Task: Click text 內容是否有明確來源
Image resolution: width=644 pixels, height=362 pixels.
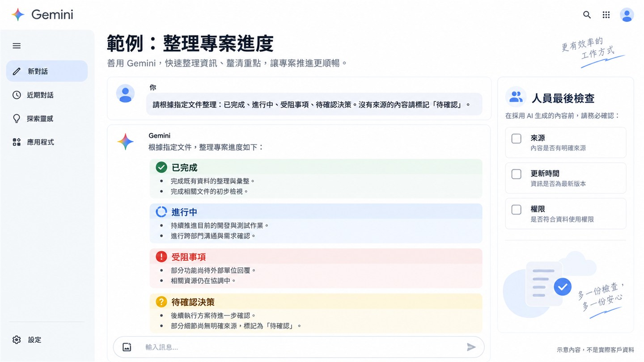Action: (x=558, y=148)
